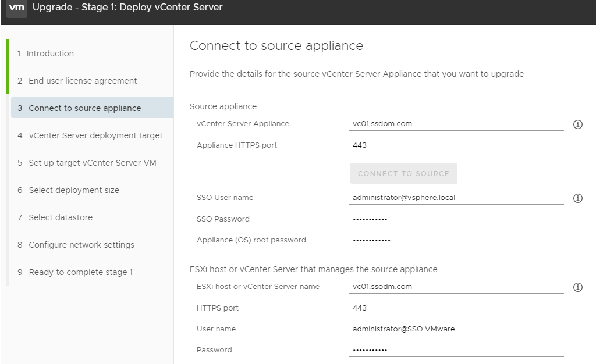The width and height of the screenshot is (596, 364).
Task: Edit ESXi host or vCenter Server name field
Action: pyautogui.click(x=456, y=287)
